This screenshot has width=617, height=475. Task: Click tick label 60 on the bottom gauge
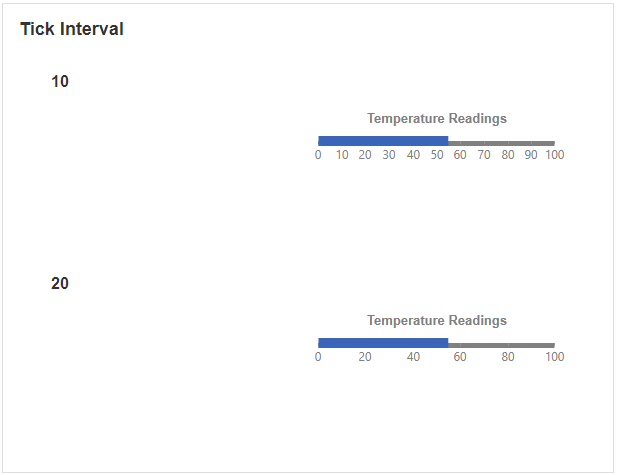pos(460,357)
